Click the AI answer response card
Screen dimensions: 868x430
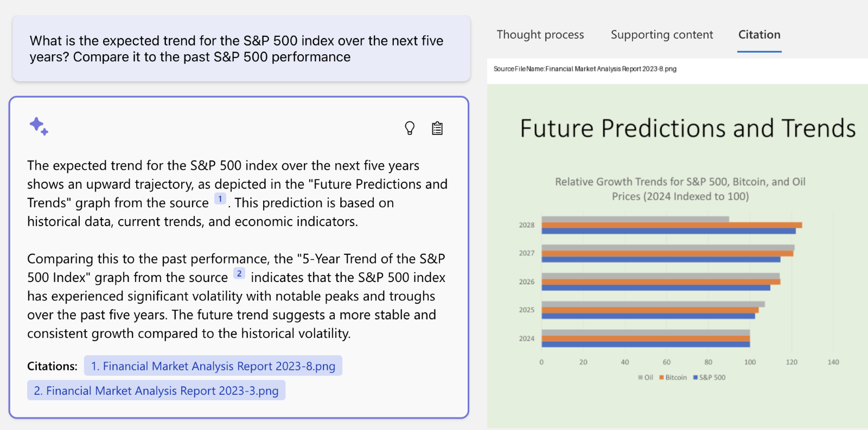click(x=239, y=255)
